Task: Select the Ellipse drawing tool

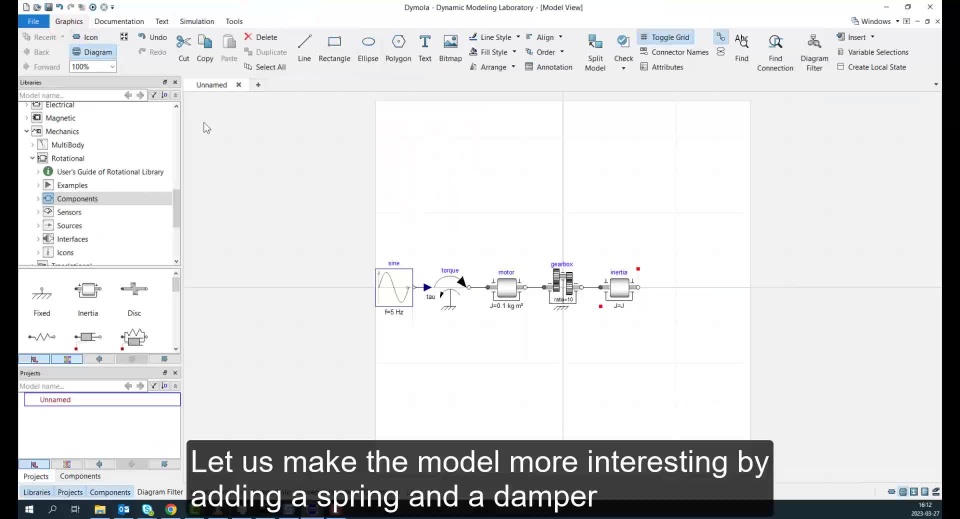Action: coord(368,48)
